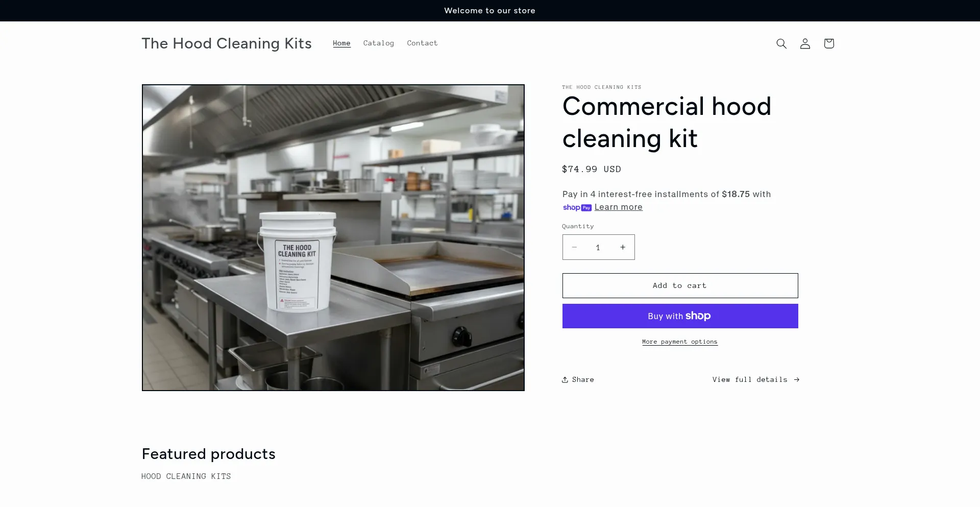
Task: Open the Contact menu item
Action: tap(422, 43)
